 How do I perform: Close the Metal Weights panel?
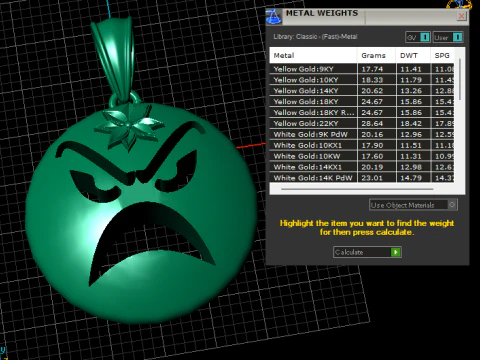pos(462,16)
